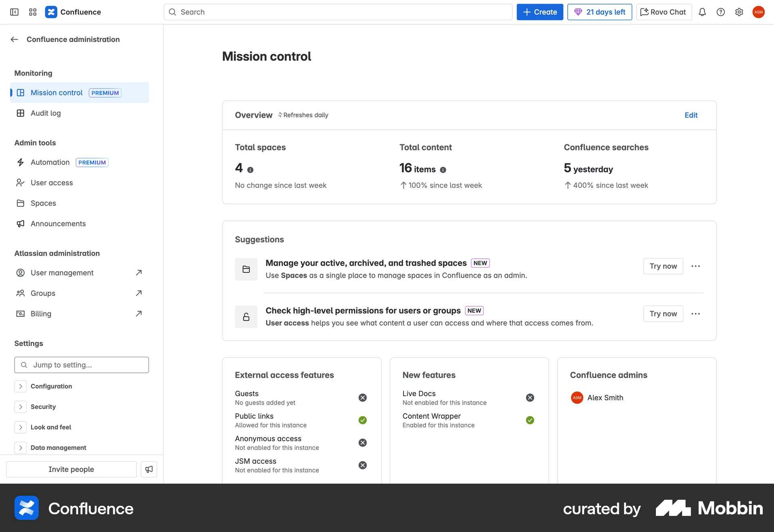Open the help icon in the header
Viewport: 774px width, 532px height.
[x=721, y=12]
